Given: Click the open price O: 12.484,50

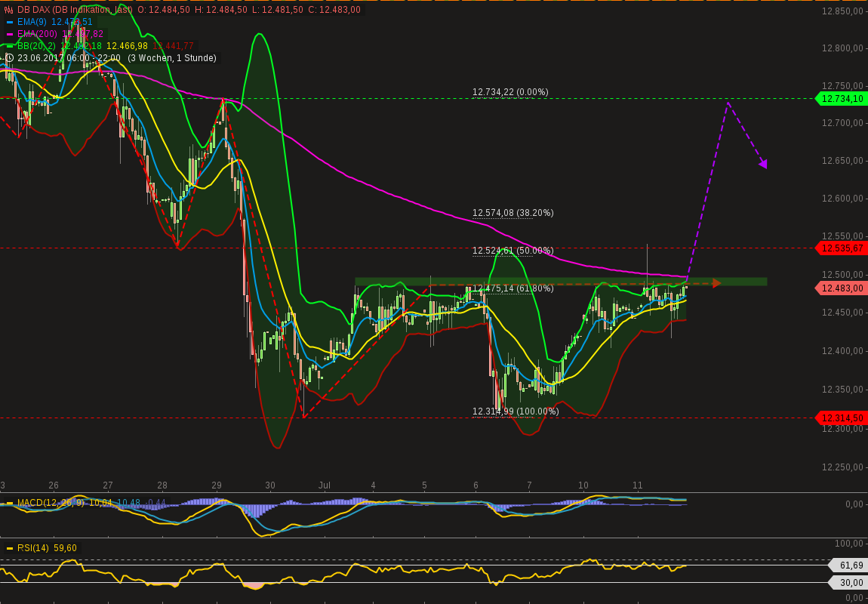Looking at the screenshot, I should tap(164, 9).
